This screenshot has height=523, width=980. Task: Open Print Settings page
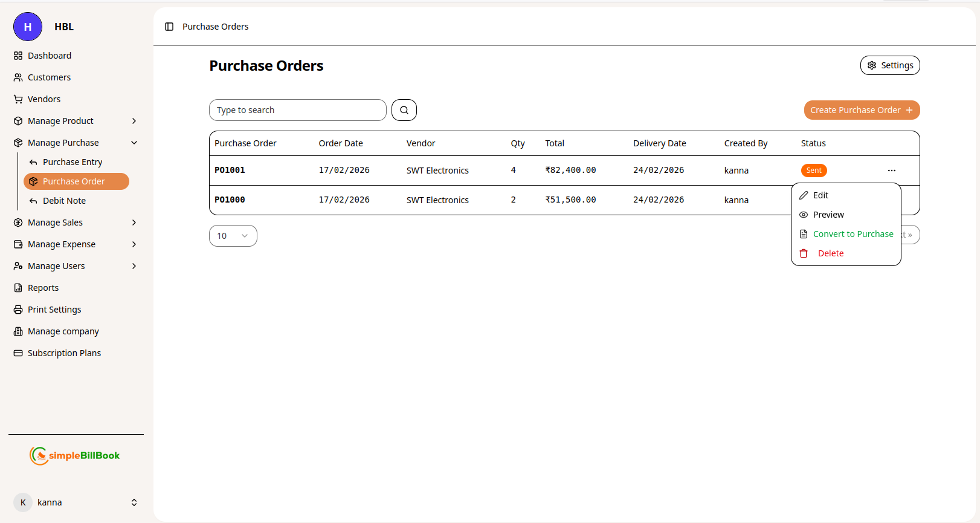pyautogui.click(x=54, y=310)
